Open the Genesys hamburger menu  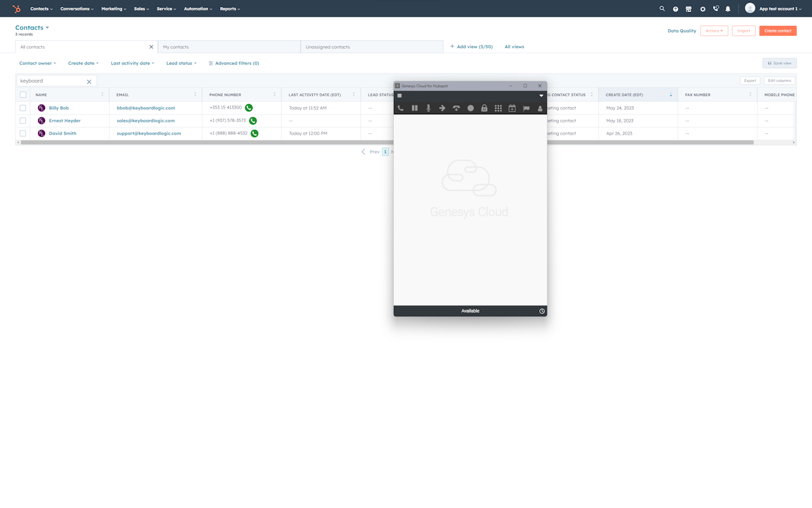(400, 96)
